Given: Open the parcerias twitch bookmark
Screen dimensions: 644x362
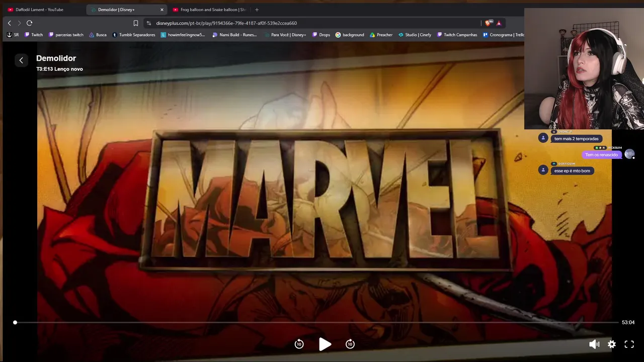Looking at the screenshot, I should click(x=66, y=35).
